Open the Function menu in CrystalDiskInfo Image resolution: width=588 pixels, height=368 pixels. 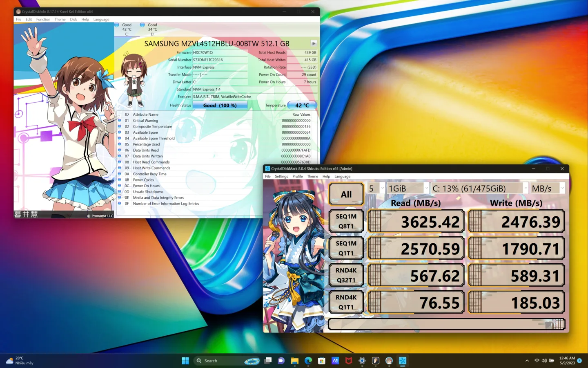click(x=43, y=19)
